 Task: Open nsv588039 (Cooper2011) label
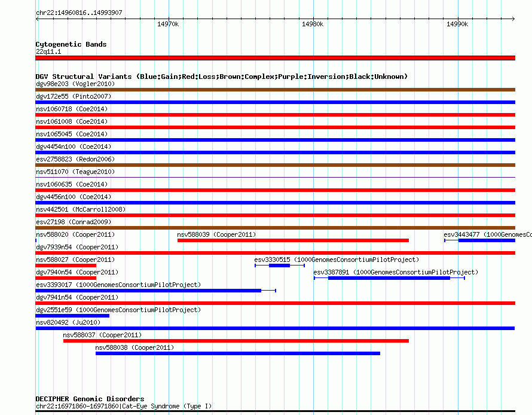pos(216,234)
